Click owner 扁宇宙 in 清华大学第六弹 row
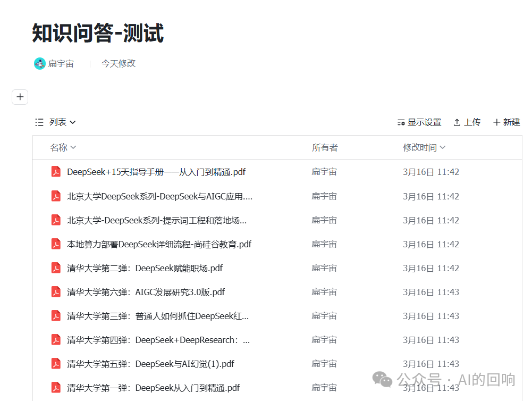The image size is (532, 401). tap(324, 291)
